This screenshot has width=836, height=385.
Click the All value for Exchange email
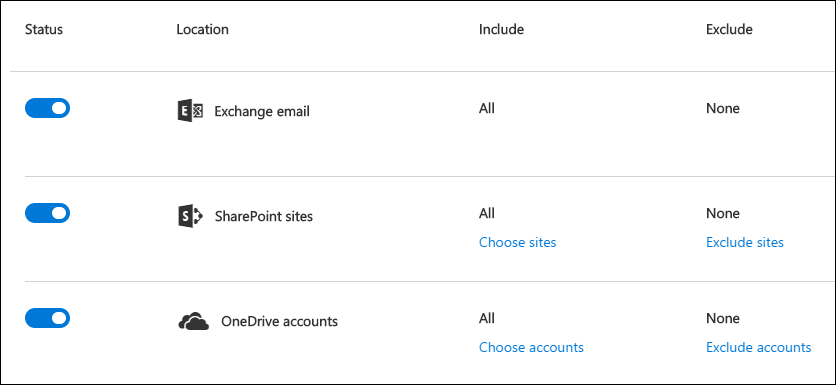tap(487, 108)
